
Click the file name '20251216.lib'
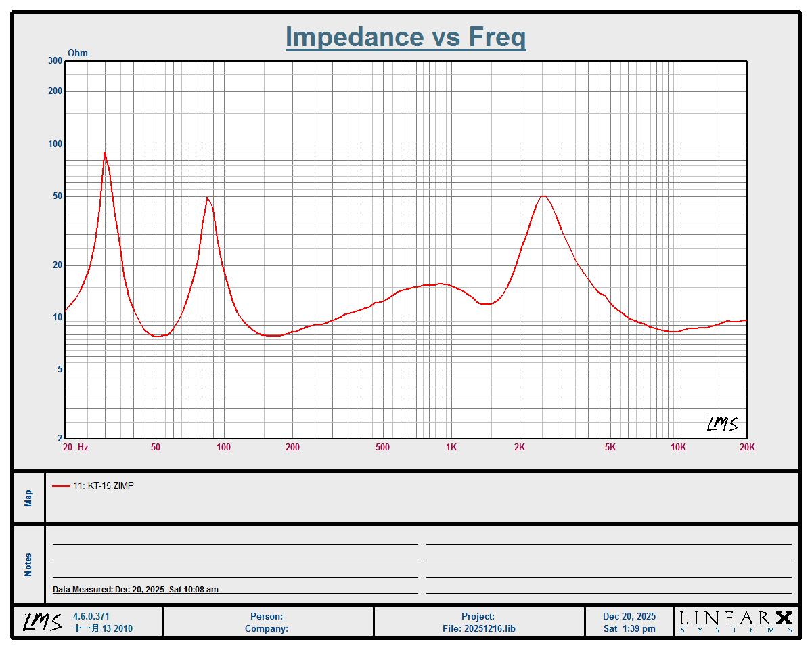point(489,628)
